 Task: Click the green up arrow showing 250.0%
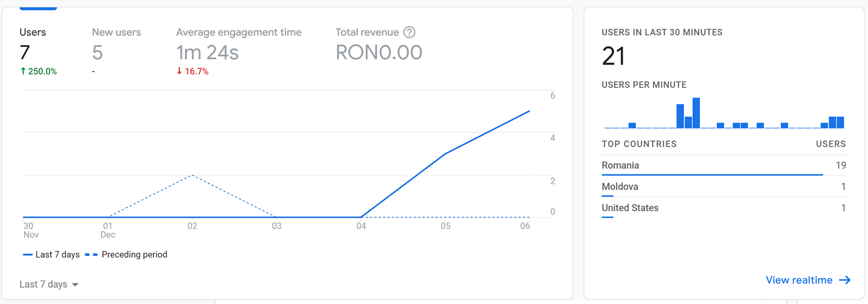pos(23,71)
